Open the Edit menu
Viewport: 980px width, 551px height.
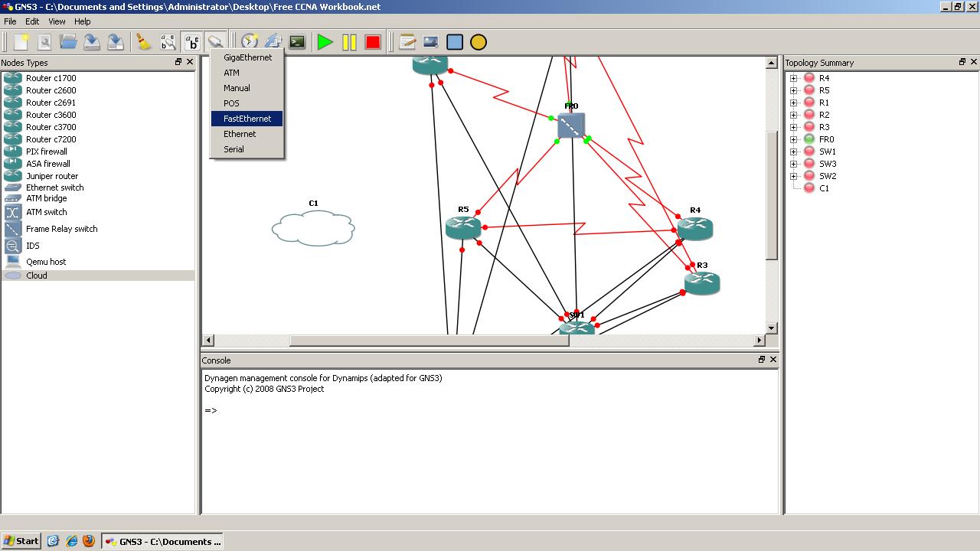click(x=32, y=21)
